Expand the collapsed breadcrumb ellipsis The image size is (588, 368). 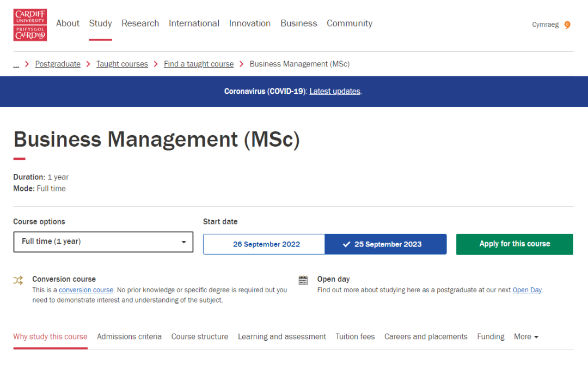click(16, 64)
